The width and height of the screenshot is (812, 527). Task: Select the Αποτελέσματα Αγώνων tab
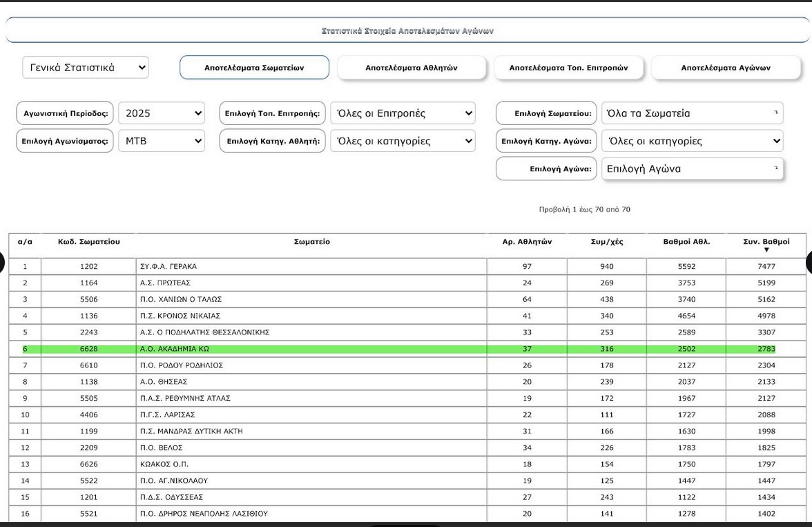pyautogui.click(x=725, y=68)
